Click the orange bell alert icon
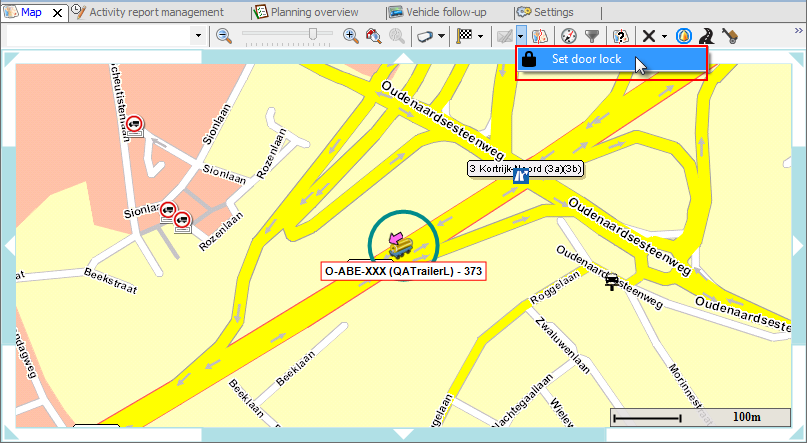Image resolution: width=807 pixels, height=443 pixels. [684, 36]
